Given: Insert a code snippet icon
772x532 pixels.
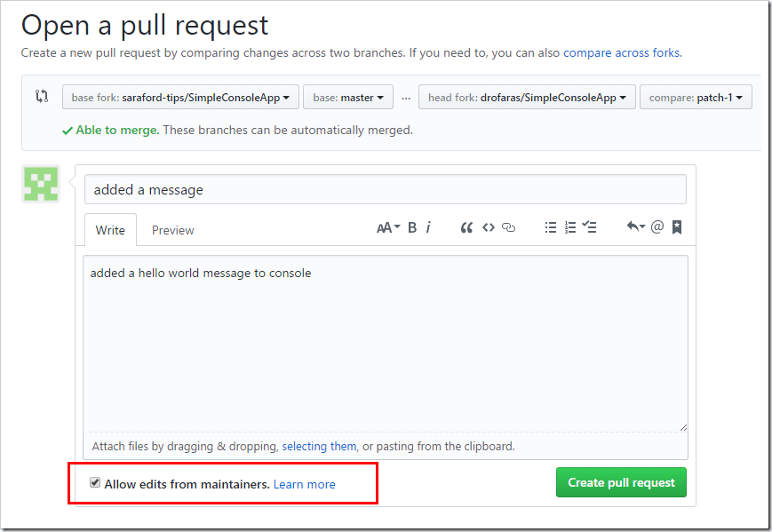Looking at the screenshot, I should pyautogui.click(x=488, y=227).
